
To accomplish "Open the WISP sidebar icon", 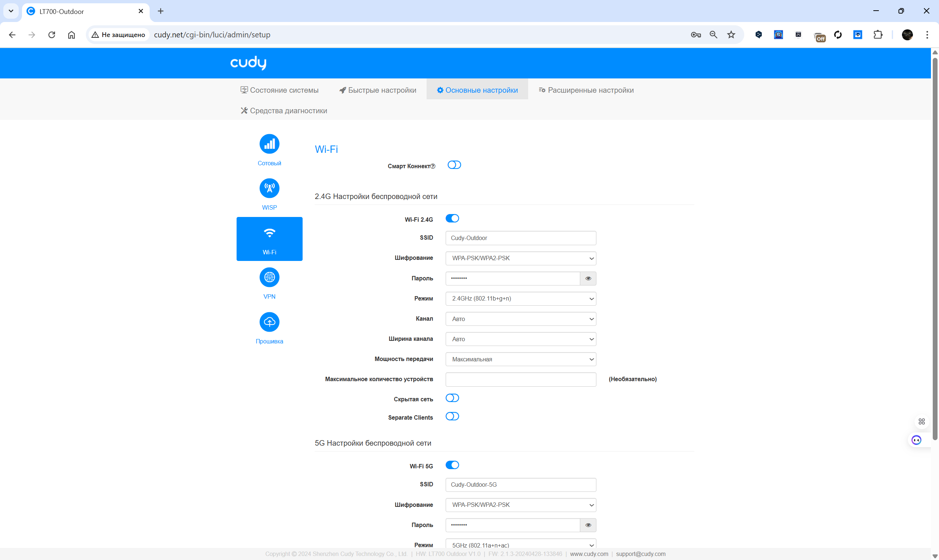I will [269, 188].
